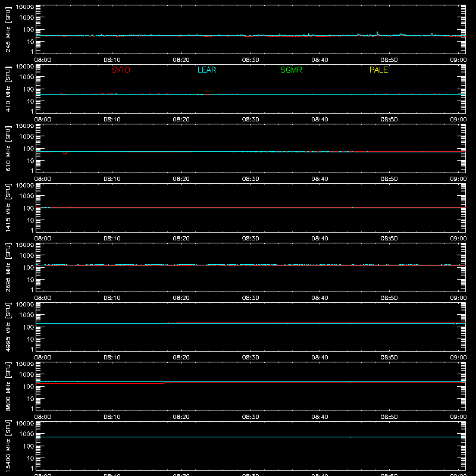Click the 1000 tick value on the 410 MHz axis

pos(27,77)
